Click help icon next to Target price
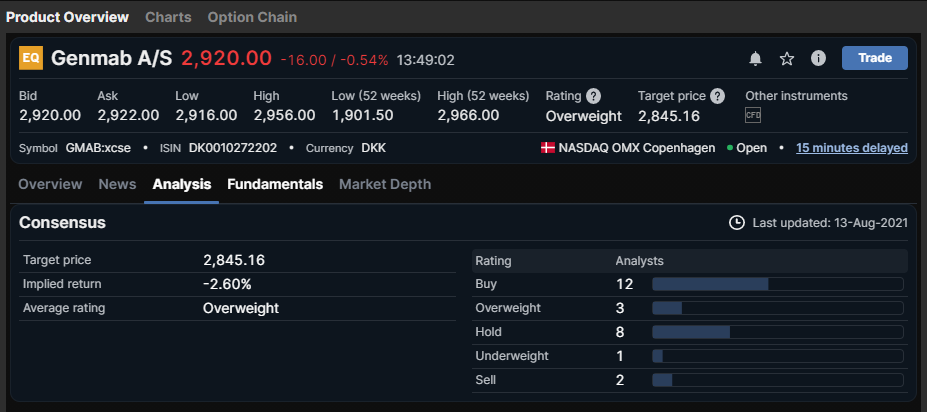The height and width of the screenshot is (412, 927). (x=718, y=96)
